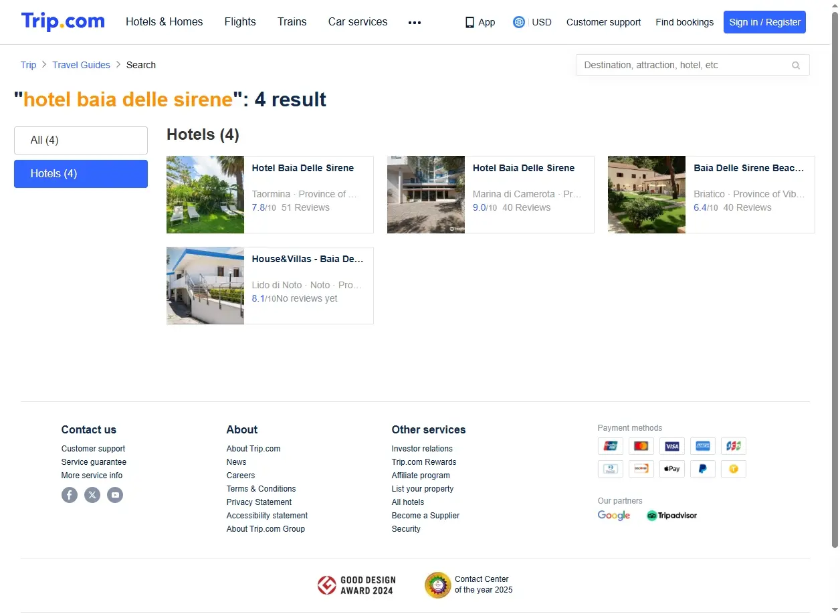The height and width of the screenshot is (616, 840).
Task: Open Baia Delle Sirene Beac... title
Action: (749, 168)
